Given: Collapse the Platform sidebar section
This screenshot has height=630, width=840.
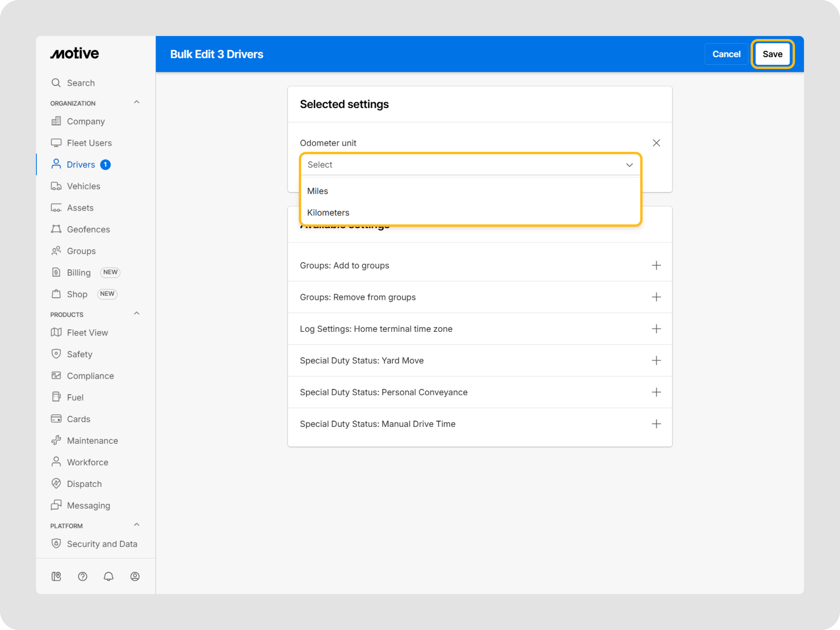Looking at the screenshot, I should click(137, 525).
